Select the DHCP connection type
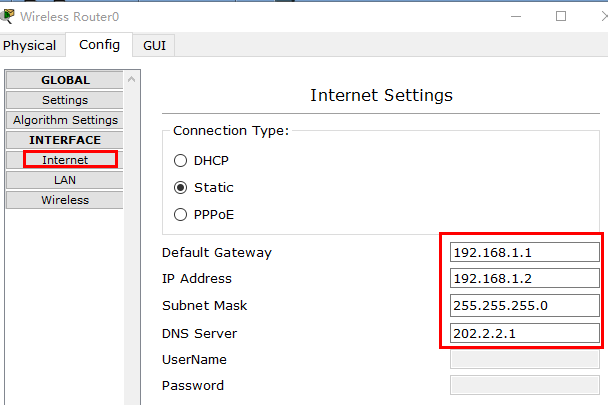The image size is (608, 405). [181, 160]
